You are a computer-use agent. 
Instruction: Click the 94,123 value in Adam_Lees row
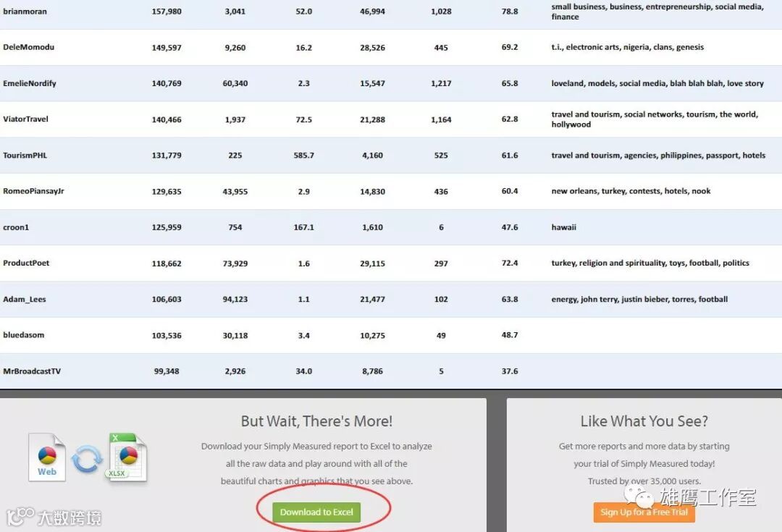(235, 299)
